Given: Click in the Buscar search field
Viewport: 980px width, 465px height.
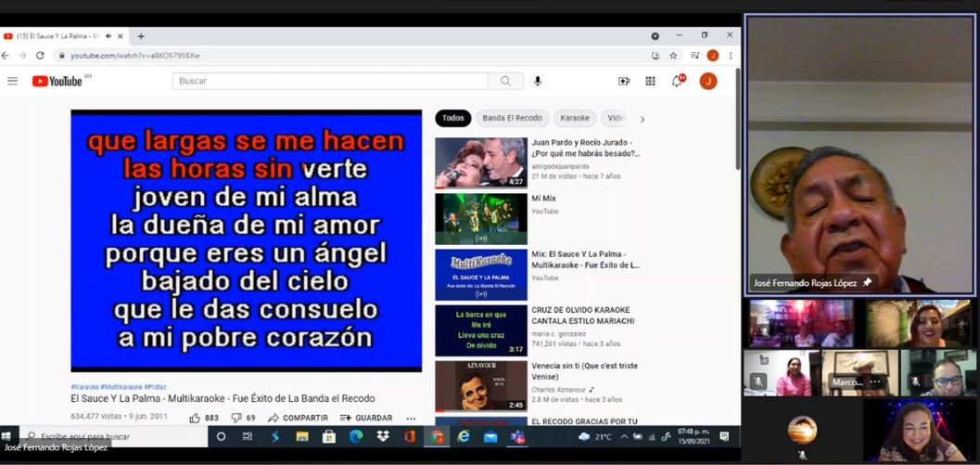Looking at the screenshot, I should click(330, 81).
